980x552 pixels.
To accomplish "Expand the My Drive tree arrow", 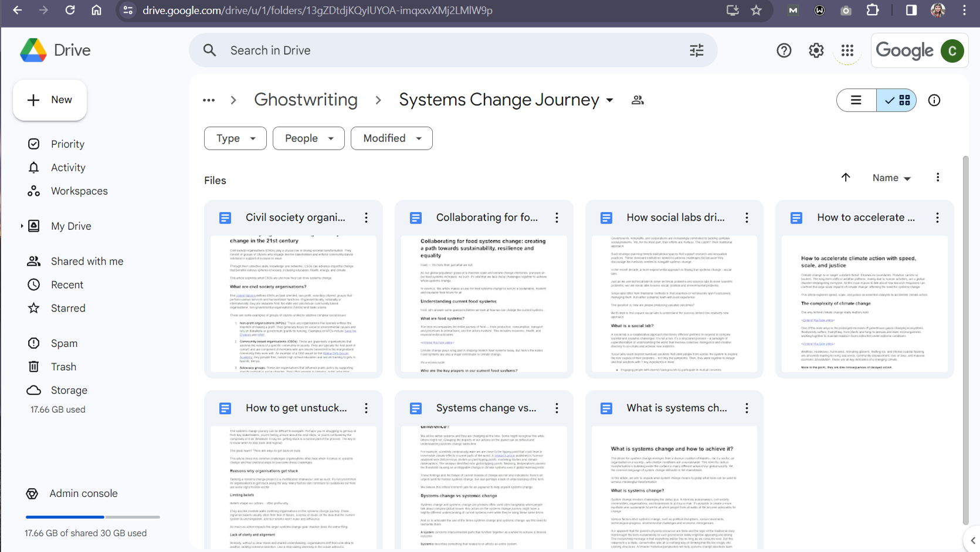I will click(x=22, y=226).
